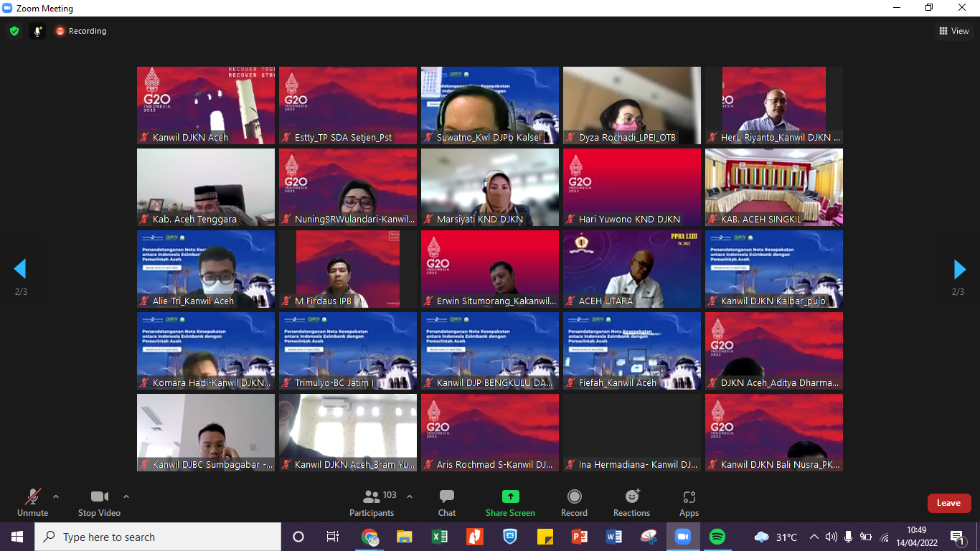Click the microphone indicator beside Recording
980x551 pixels.
coord(37,31)
